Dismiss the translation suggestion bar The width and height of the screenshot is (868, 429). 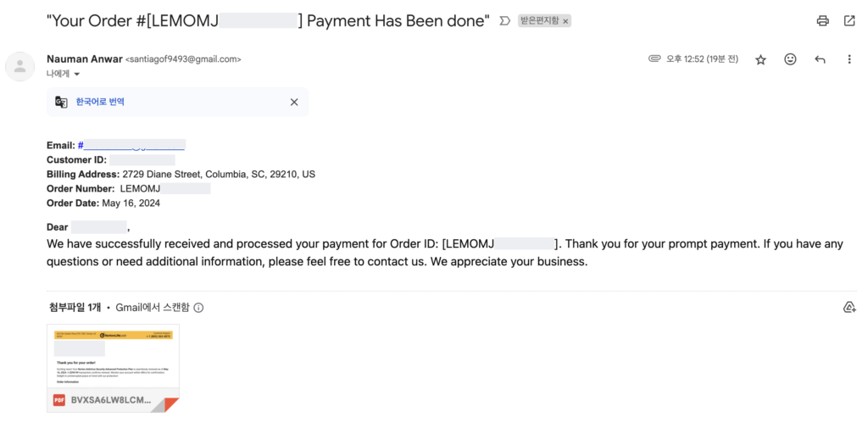[x=294, y=102]
